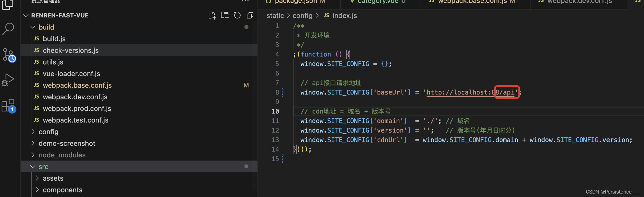Click the config breadcrumb segment
Image resolution: width=644 pixels, height=197 pixels.
tap(302, 16)
